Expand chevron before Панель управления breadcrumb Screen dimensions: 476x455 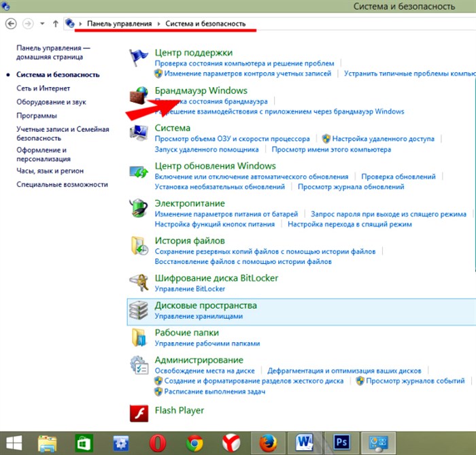tap(80, 24)
